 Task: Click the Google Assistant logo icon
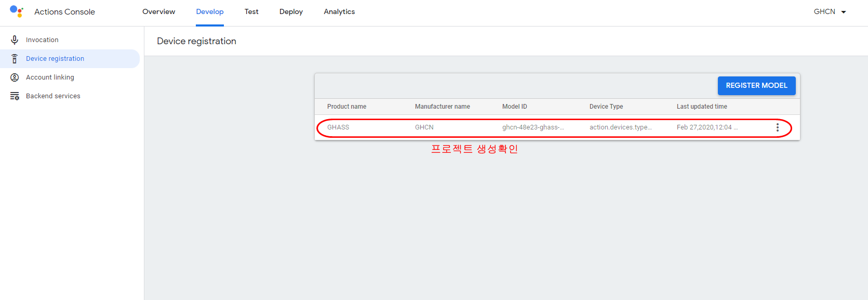(17, 11)
